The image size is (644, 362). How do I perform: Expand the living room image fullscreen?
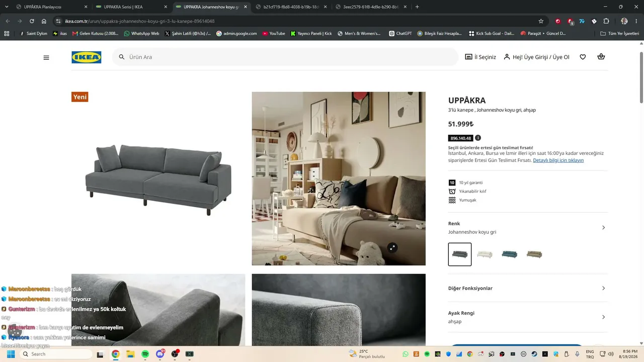point(392,247)
